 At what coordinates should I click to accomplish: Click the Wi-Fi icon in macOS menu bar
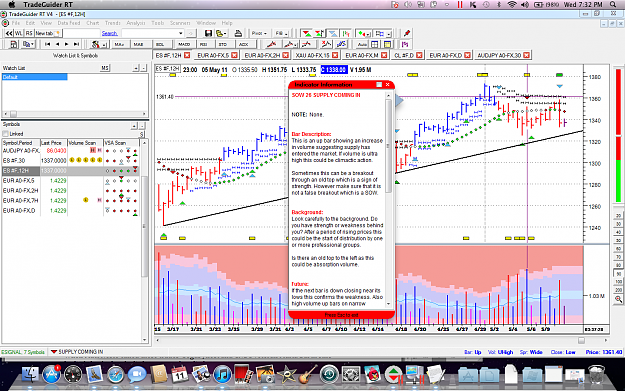click(x=512, y=4)
